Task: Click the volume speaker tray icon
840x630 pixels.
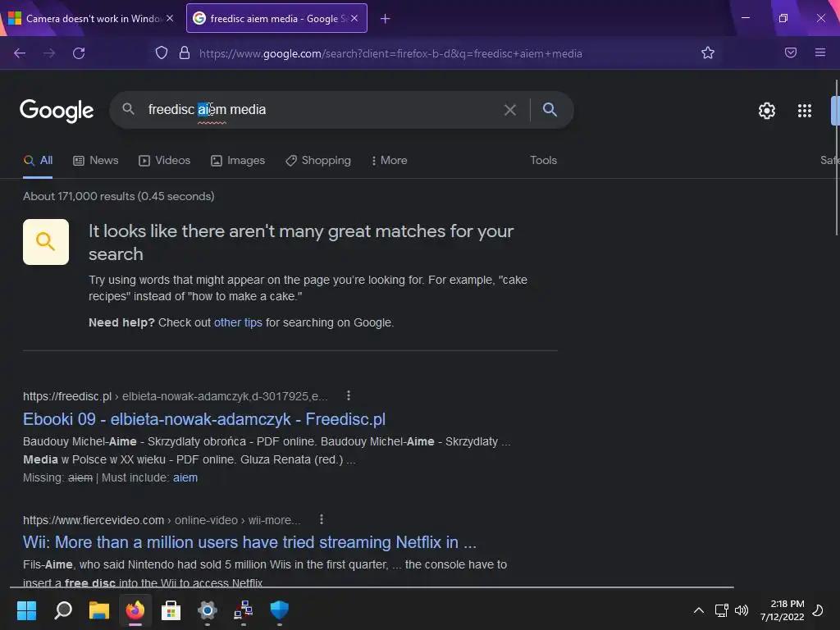Action: (742, 610)
